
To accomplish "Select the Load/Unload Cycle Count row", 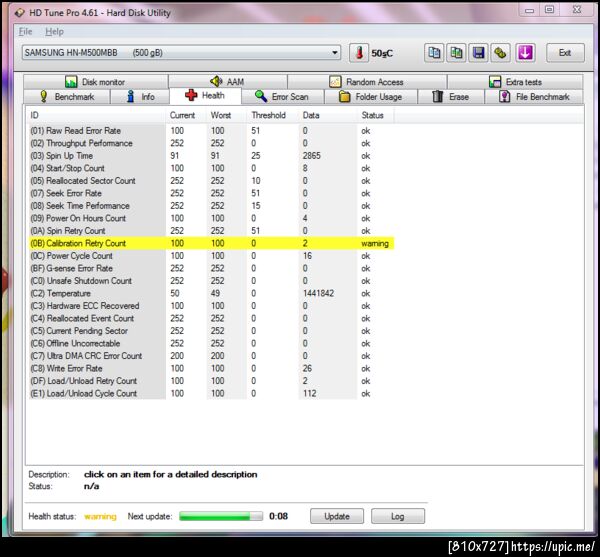I will point(211,393).
